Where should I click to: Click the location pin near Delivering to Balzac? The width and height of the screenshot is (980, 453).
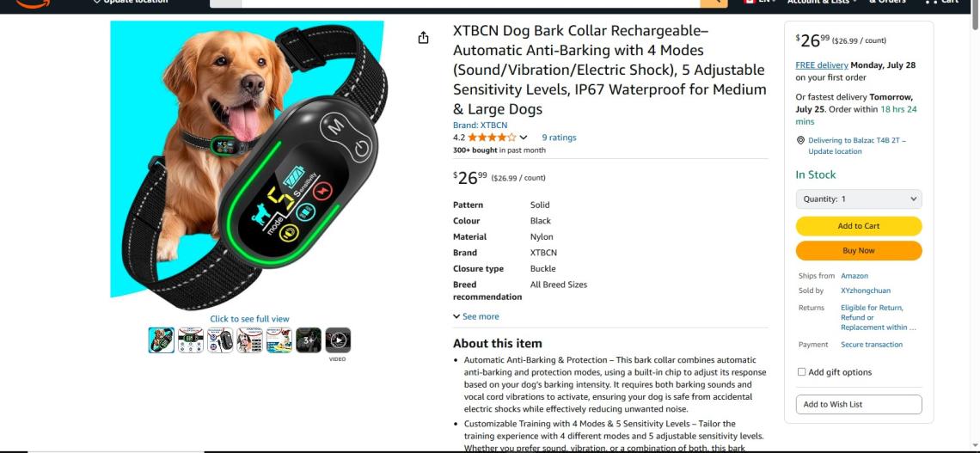pyautogui.click(x=800, y=141)
